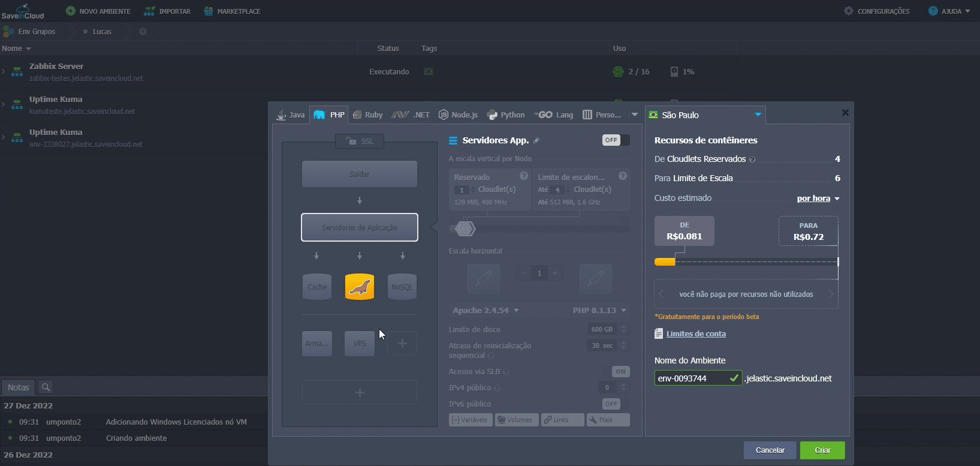Open the por hora cost period dropdown
The width and height of the screenshot is (980, 466).
818,199
